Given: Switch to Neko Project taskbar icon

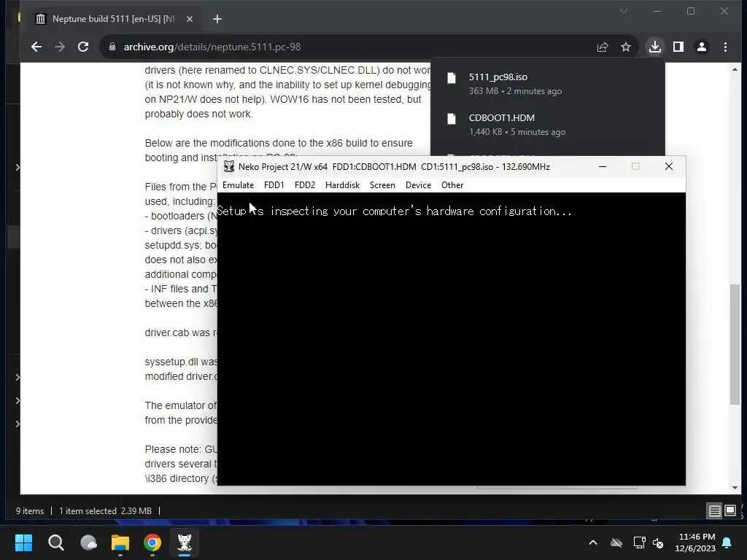Looking at the screenshot, I should click(185, 542).
